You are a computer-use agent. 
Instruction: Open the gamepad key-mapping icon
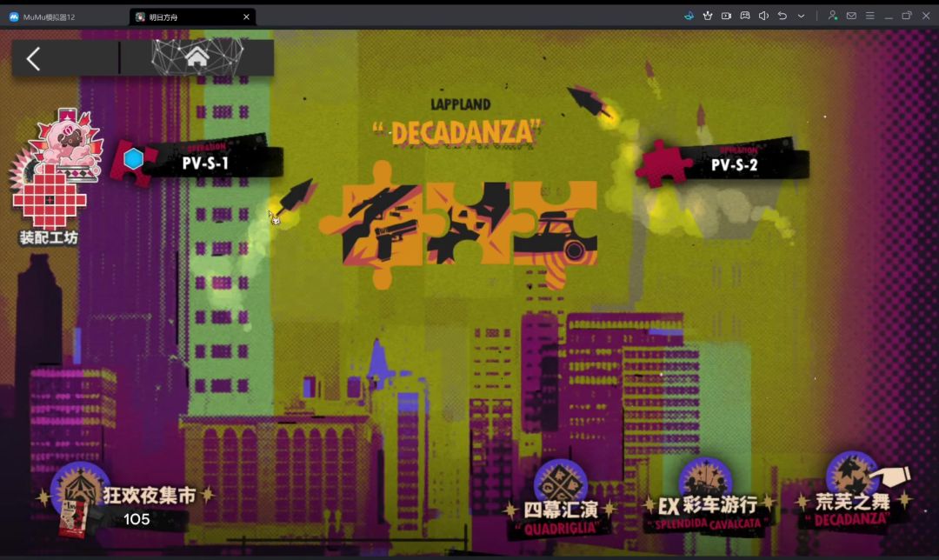745,17
